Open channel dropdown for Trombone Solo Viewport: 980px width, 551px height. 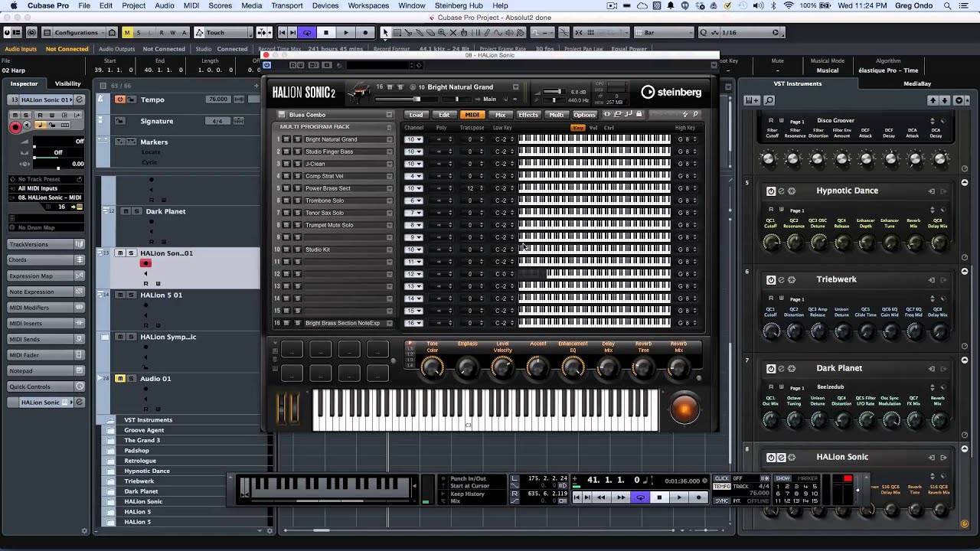tap(413, 201)
